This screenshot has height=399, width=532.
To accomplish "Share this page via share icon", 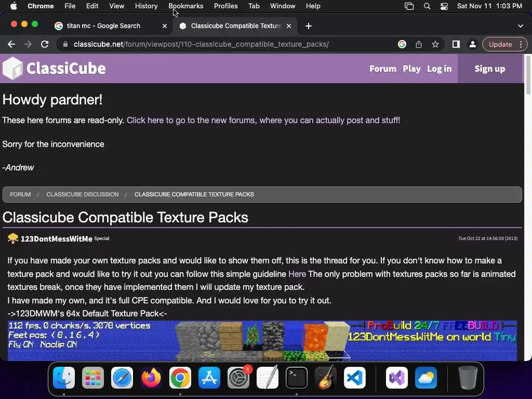I will click(x=419, y=44).
